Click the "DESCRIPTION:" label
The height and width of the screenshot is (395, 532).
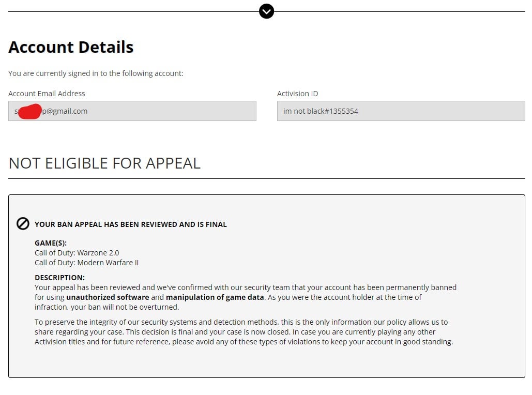[59, 278]
